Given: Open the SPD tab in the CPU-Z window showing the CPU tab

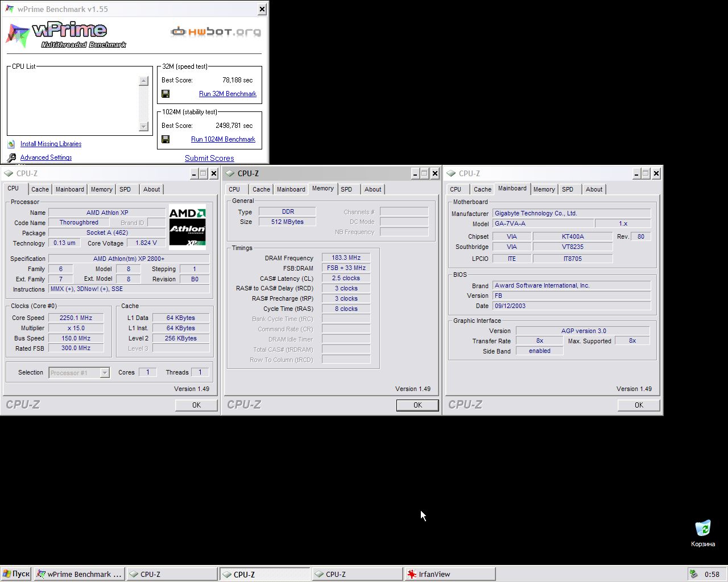Looking at the screenshot, I should 126,189.
